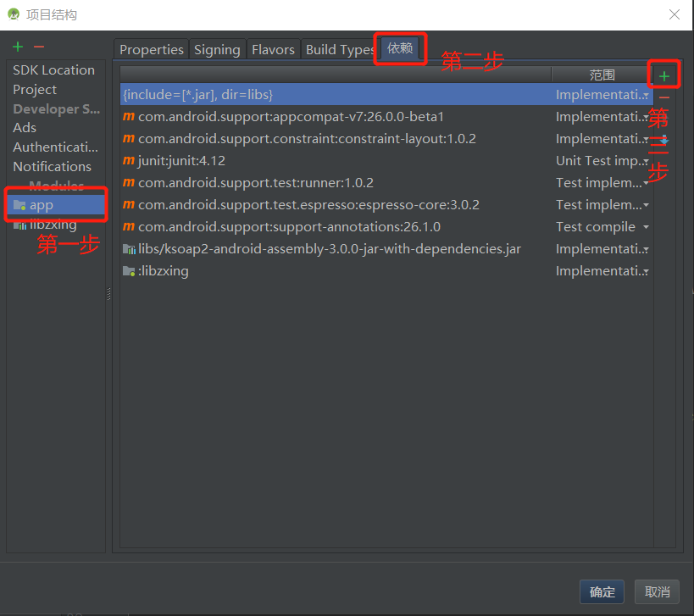The width and height of the screenshot is (694, 616).
Task: Open scope dropdown for constraint-layout dependency
Action: point(646,139)
